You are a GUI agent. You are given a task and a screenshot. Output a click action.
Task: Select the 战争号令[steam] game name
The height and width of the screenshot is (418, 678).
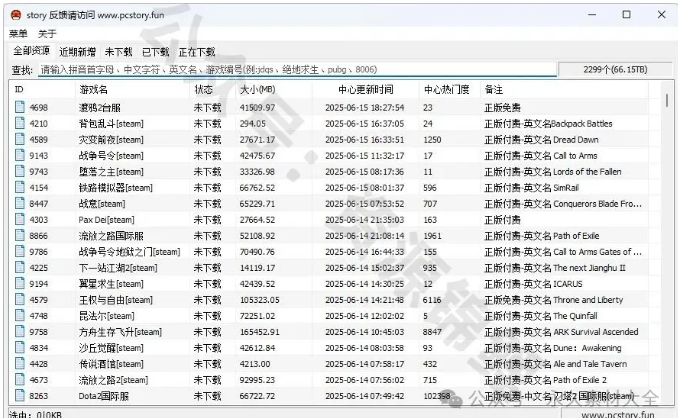point(111,156)
